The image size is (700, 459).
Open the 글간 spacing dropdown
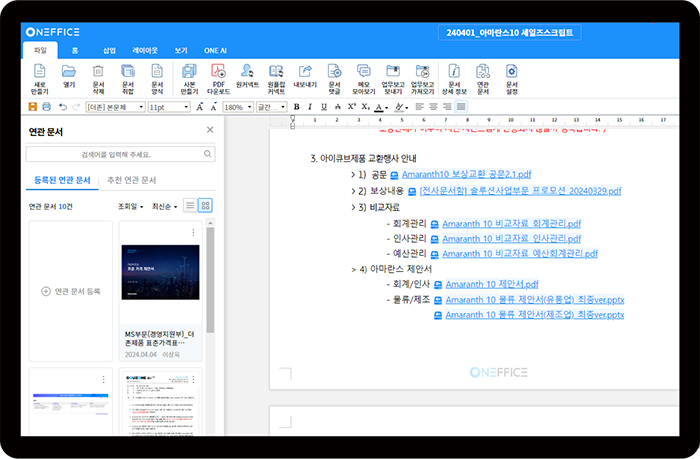click(x=271, y=107)
